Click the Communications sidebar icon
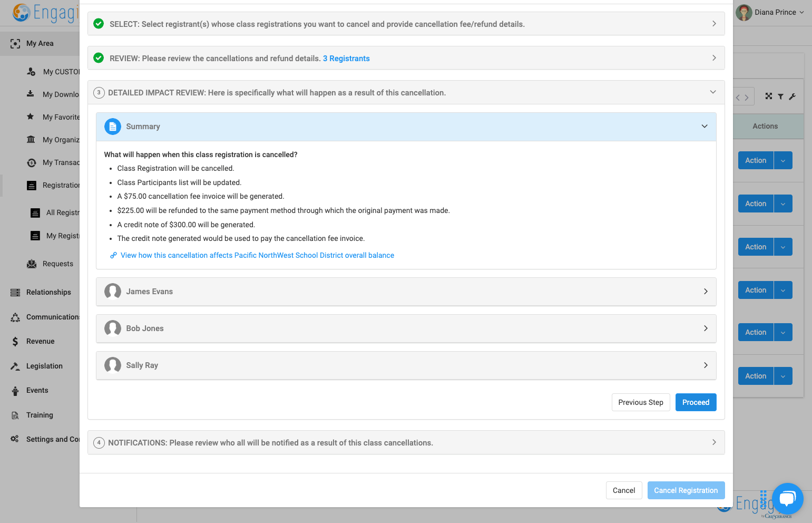The width and height of the screenshot is (812, 523). tap(15, 317)
